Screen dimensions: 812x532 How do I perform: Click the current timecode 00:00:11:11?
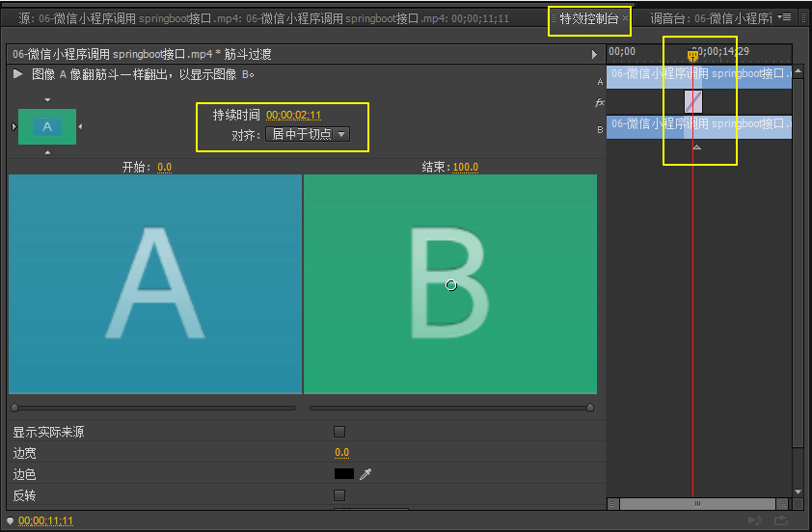pyautogui.click(x=45, y=521)
